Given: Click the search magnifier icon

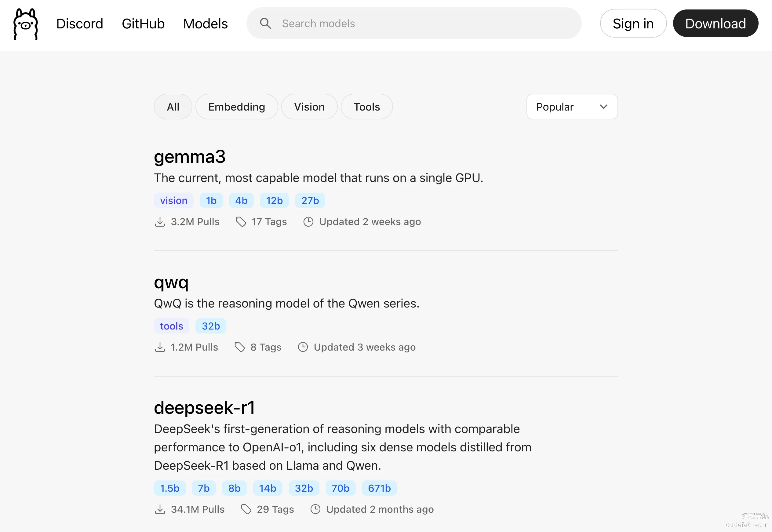Looking at the screenshot, I should 265,23.
